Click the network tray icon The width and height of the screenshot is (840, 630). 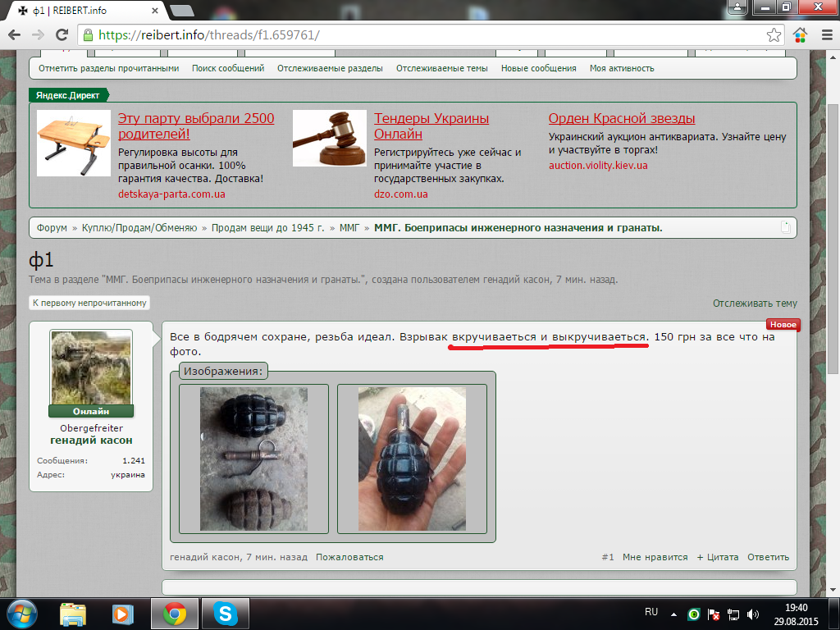[x=733, y=614]
